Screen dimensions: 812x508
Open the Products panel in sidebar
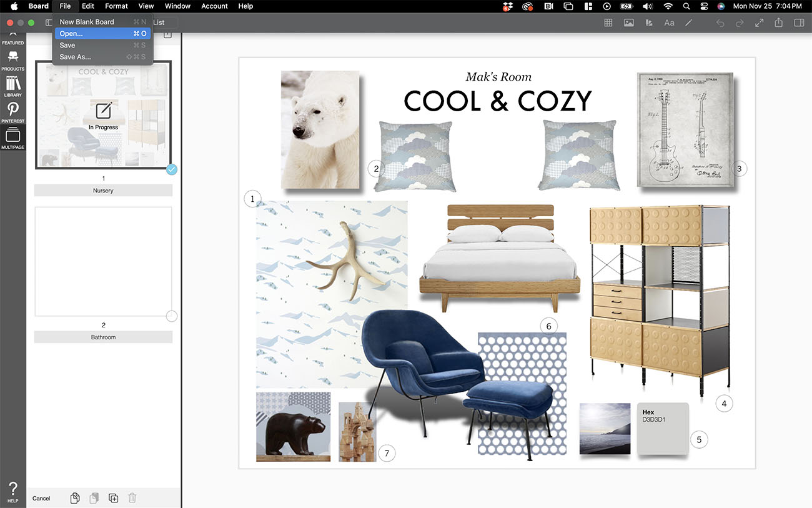tap(12, 59)
